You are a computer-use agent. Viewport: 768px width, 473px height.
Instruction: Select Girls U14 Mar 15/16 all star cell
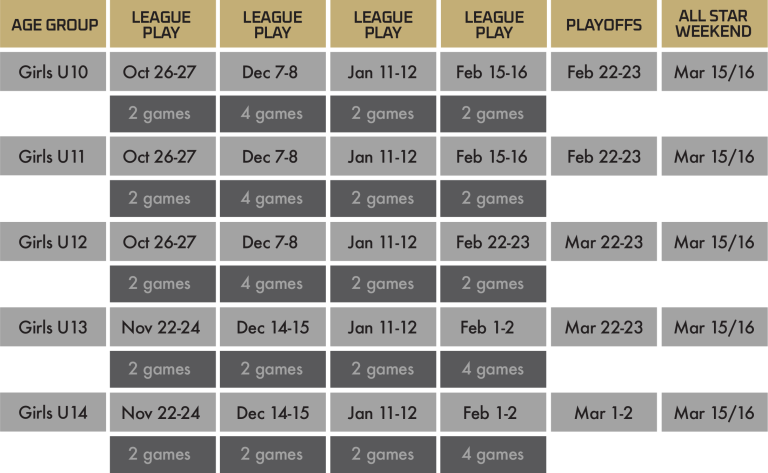coord(715,412)
